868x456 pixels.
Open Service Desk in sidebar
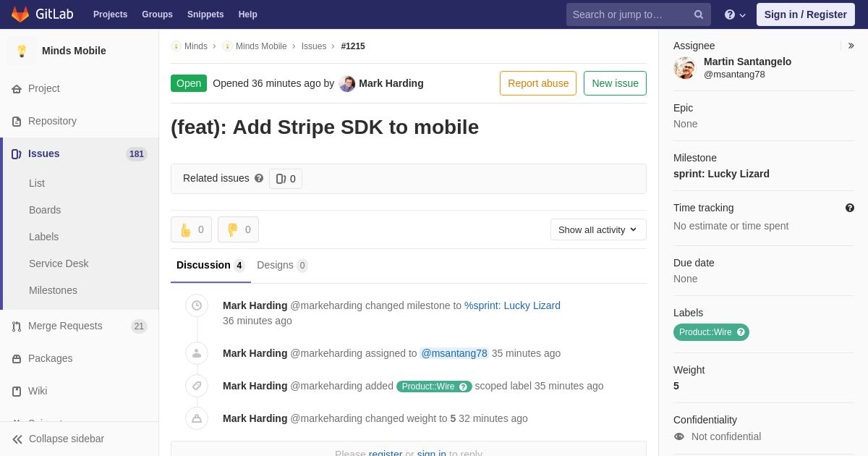(59, 263)
